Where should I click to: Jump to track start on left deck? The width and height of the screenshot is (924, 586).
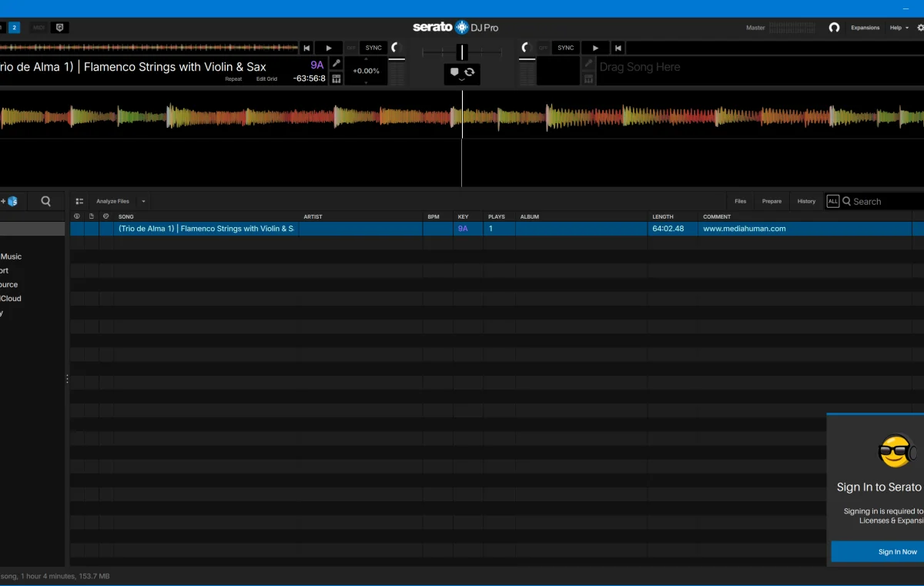306,48
